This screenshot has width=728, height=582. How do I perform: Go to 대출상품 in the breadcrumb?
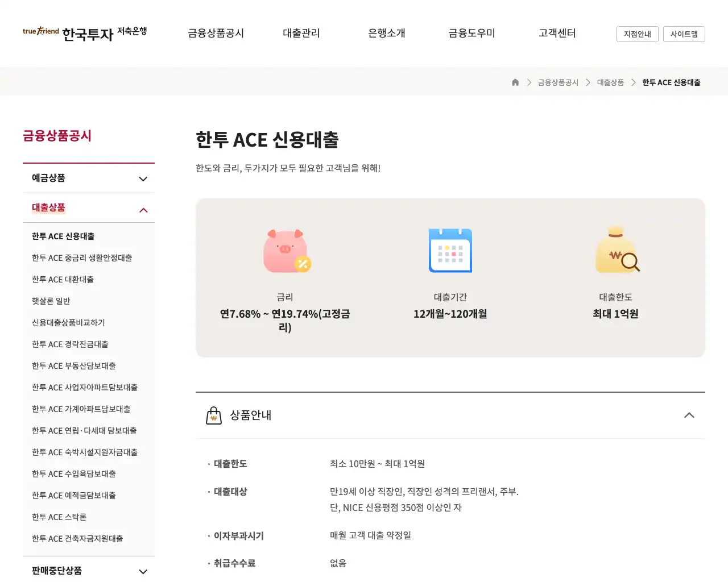pyautogui.click(x=610, y=82)
